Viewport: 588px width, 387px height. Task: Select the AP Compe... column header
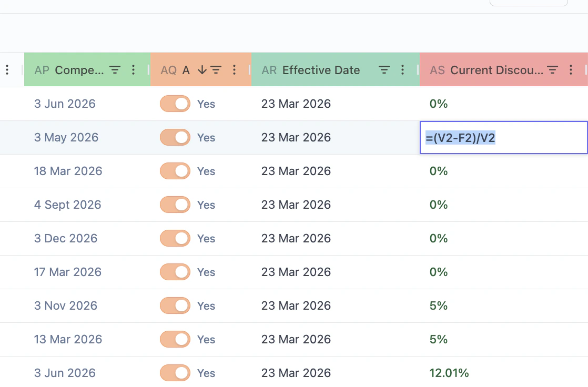pyautogui.click(x=87, y=70)
